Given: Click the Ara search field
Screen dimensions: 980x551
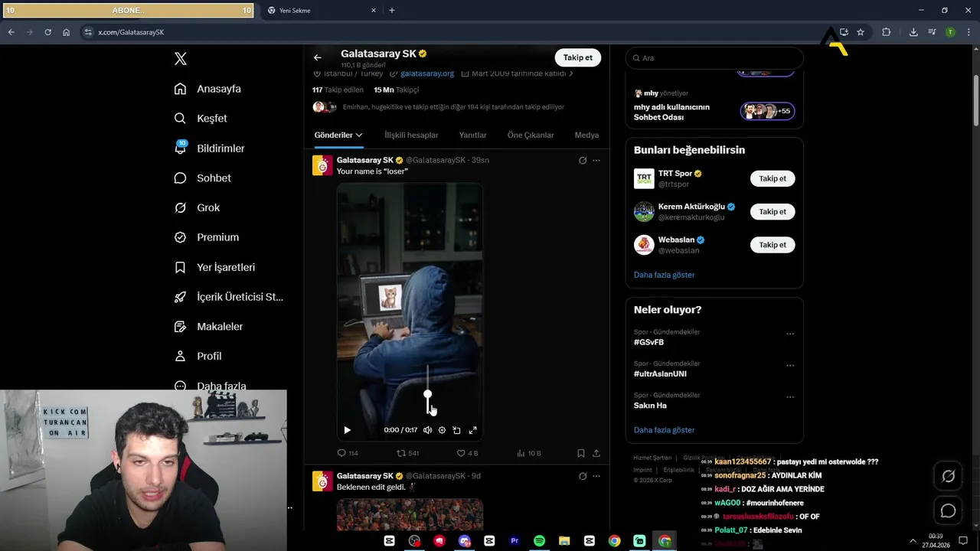Looking at the screenshot, I should (x=714, y=57).
